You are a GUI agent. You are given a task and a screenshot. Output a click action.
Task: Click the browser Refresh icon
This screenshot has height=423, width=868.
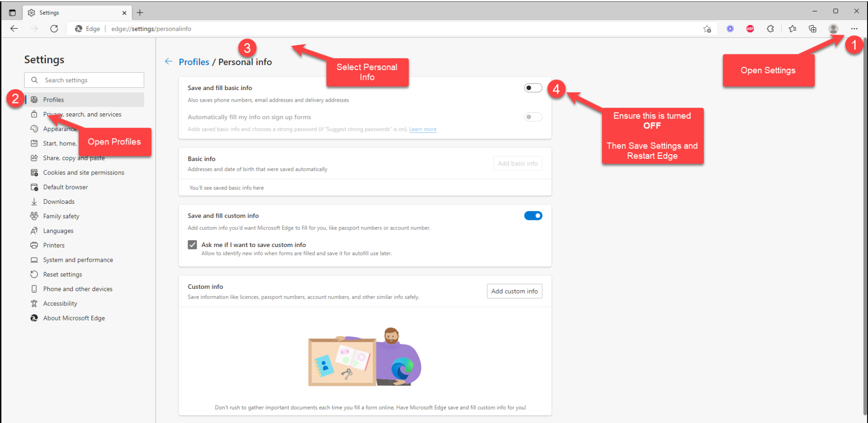click(x=54, y=29)
